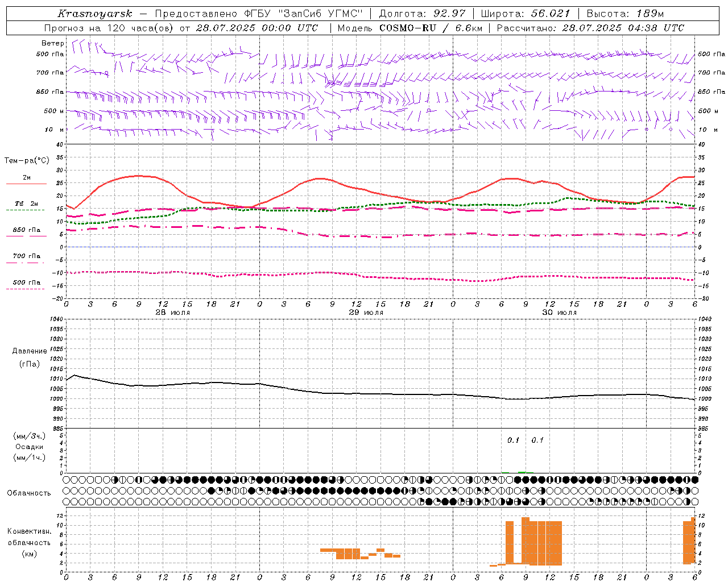The height and width of the screenshot is (582, 728).
Task: Click the Ветер wind panel label
Action: click(52, 43)
